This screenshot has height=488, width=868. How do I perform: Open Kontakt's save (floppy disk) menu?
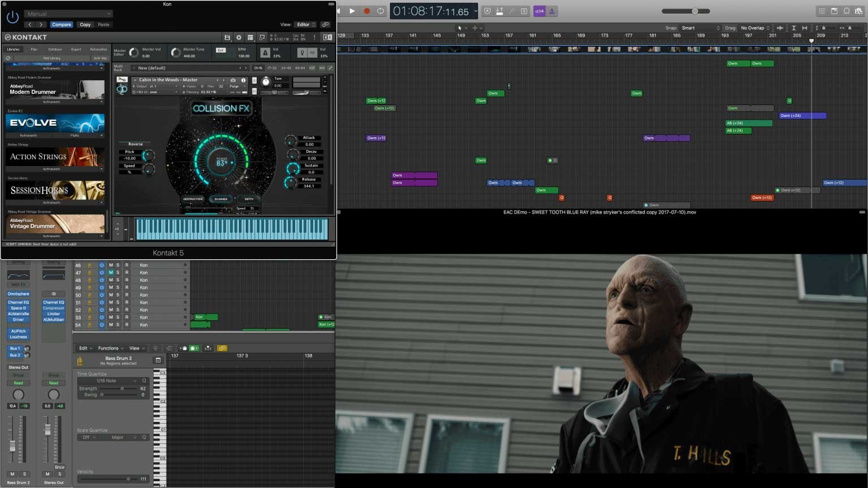pyautogui.click(x=227, y=37)
